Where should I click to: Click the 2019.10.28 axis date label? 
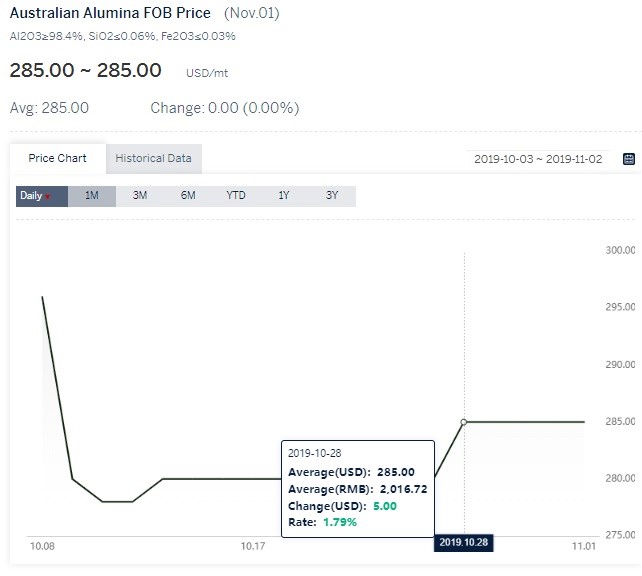point(463,542)
